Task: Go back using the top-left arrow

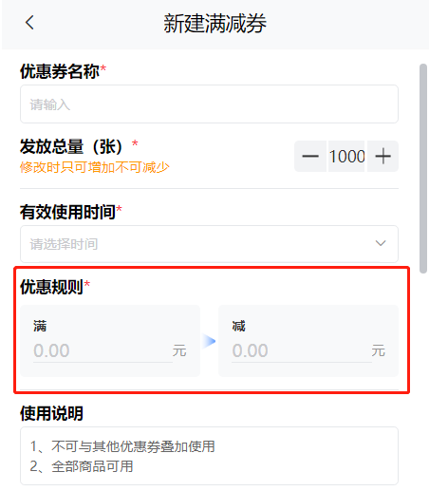Action: tap(29, 23)
